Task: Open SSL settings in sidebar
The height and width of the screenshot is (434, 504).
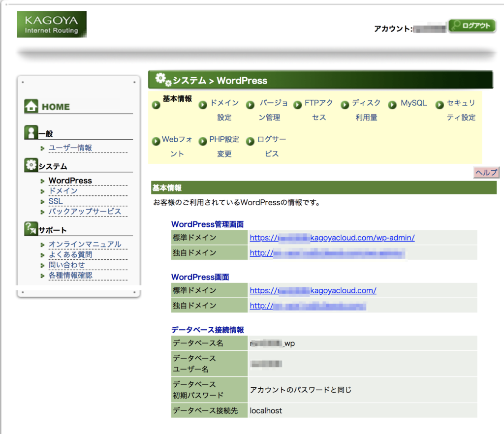Action: [56, 201]
